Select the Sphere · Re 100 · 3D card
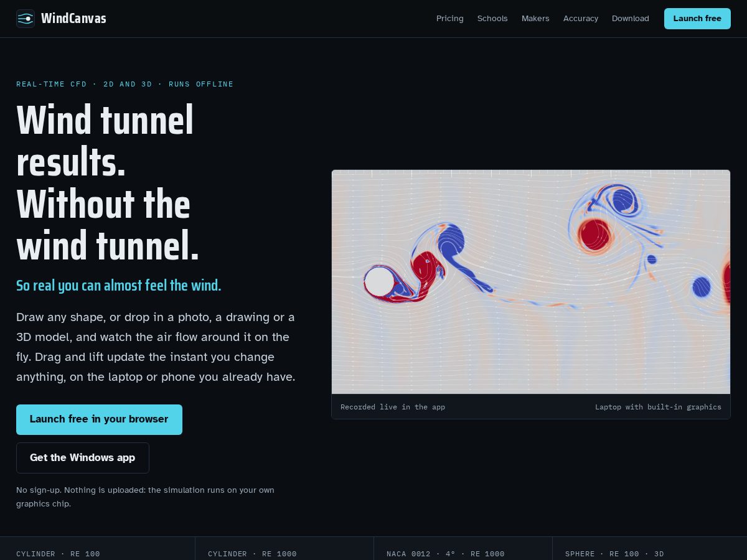This screenshot has width=747, height=560. coord(650,549)
